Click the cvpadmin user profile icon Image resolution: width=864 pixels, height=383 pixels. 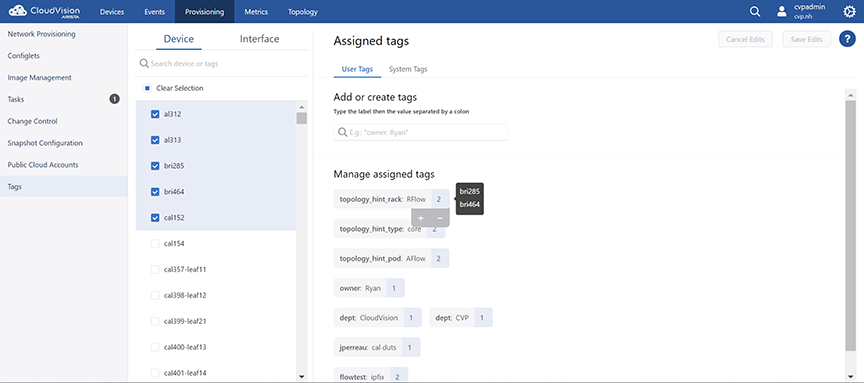click(x=781, y=12)
